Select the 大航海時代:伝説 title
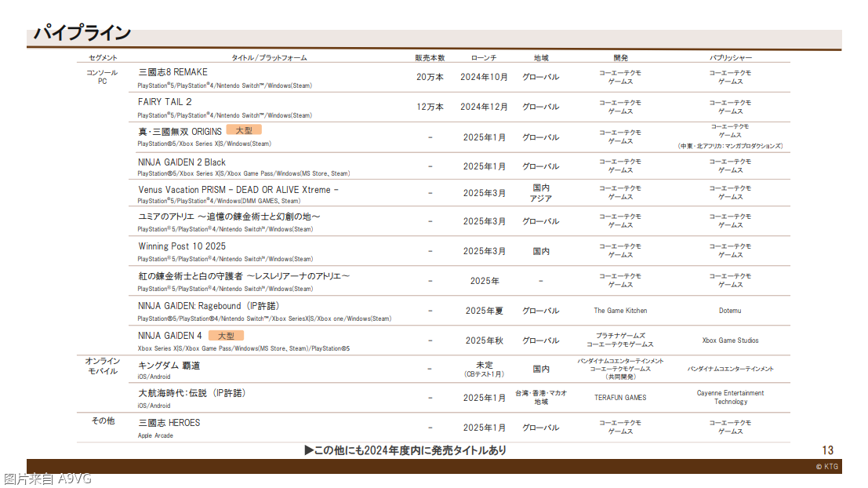The height and width of the screenshot is (488, 868). click(191, 393)
